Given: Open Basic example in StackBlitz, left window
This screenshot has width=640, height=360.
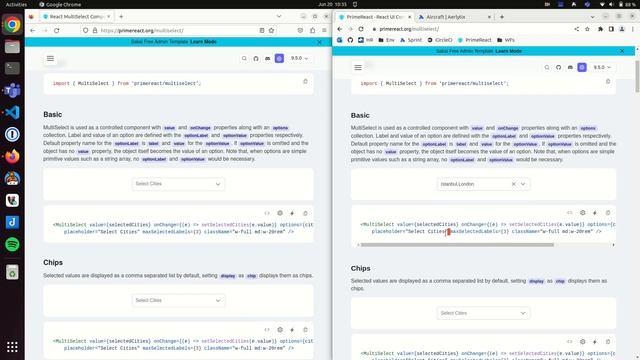Looking at the screenshot, I should tap(292, 213).
